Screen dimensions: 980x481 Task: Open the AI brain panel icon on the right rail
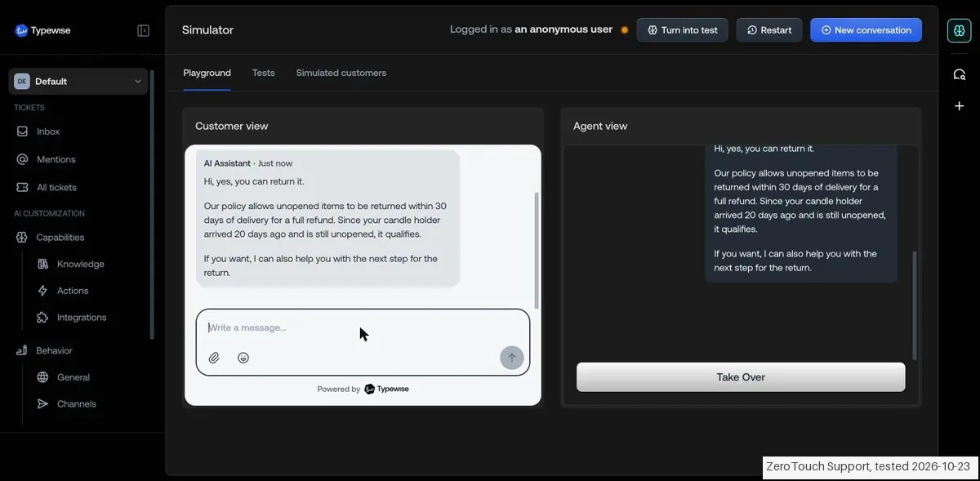960,30
